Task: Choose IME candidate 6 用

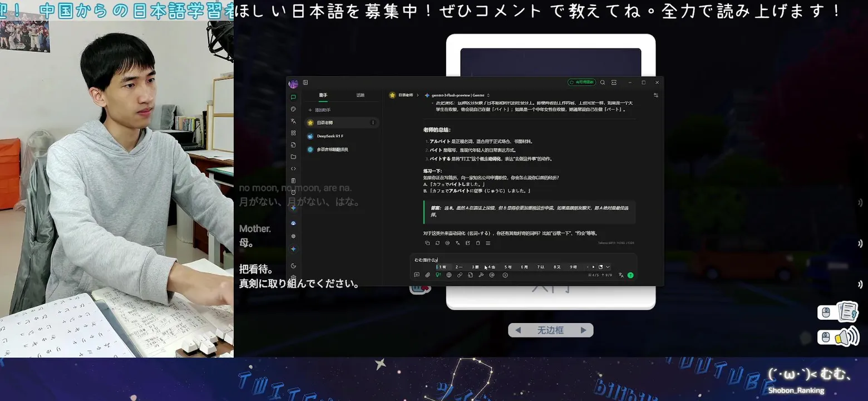Action: coord(524,267)
